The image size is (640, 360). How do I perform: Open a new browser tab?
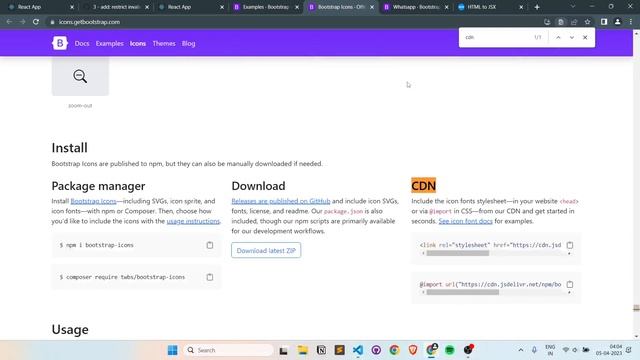[537, 7]
